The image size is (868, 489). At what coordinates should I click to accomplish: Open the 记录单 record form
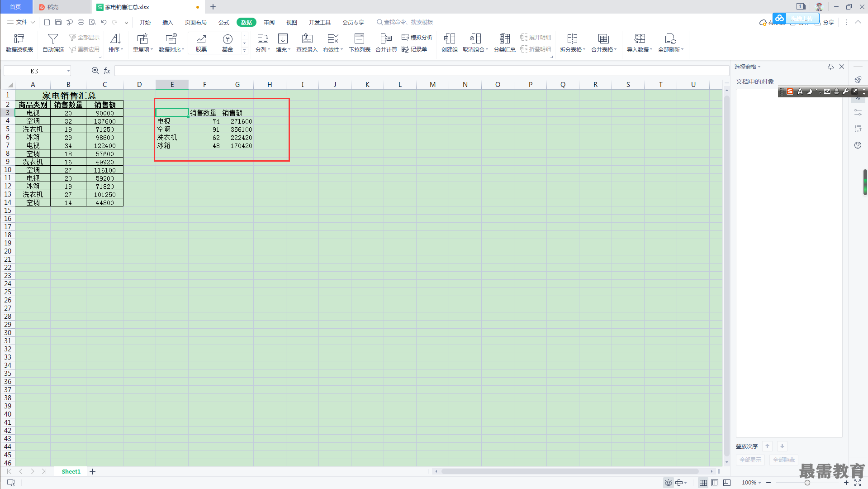click(414, 49)
